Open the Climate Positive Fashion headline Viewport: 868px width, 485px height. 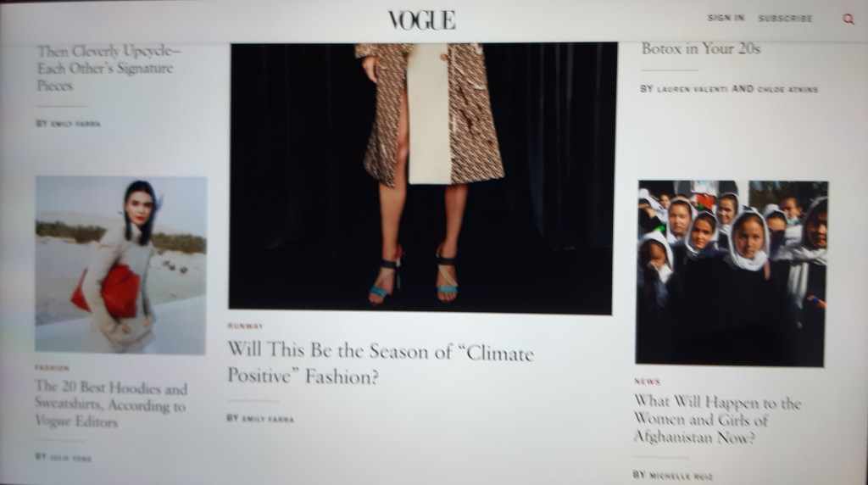pyautogui.click(x=381, y=363)
